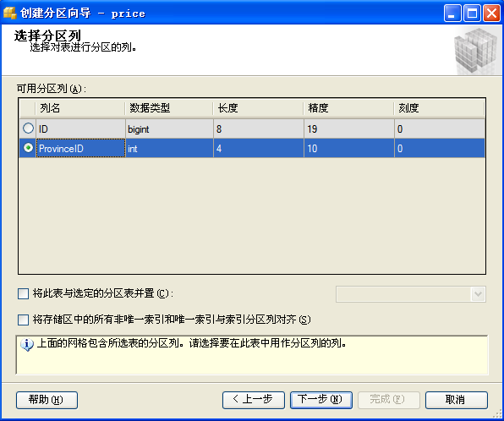Select the ProvinceID radio button
504x421 pixels.
coord(28,148)
